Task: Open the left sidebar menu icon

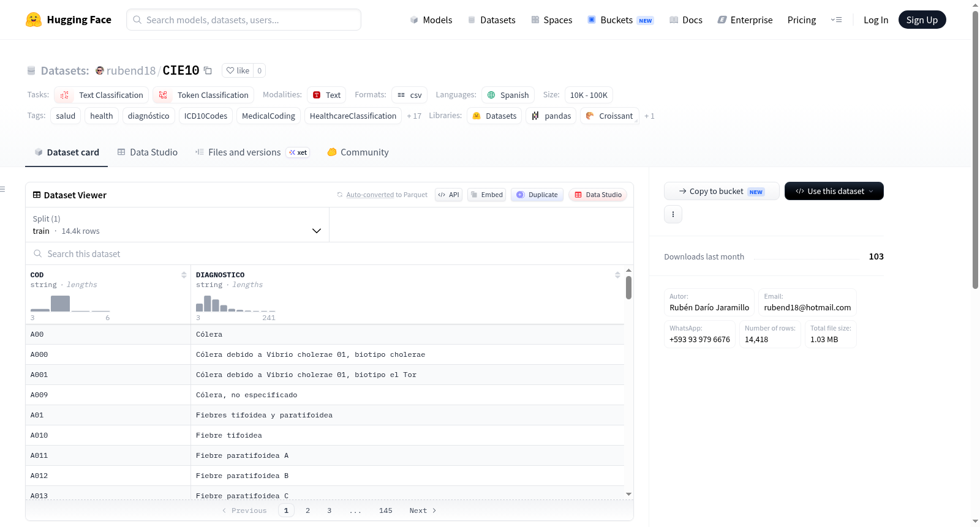Action: 3,189
